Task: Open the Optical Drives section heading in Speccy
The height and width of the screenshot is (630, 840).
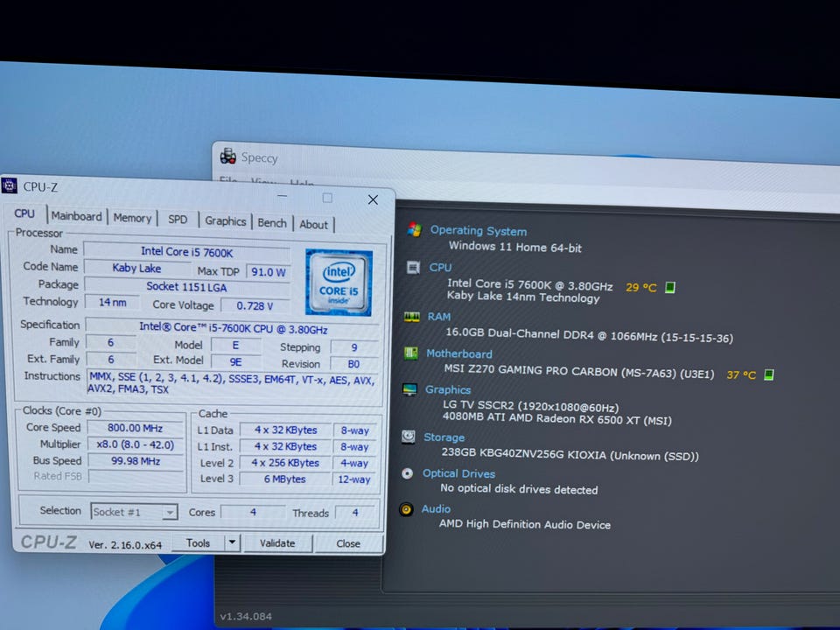Action: point(458,473)
